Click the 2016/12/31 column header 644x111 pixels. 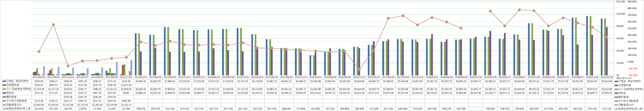click(360, 77)
